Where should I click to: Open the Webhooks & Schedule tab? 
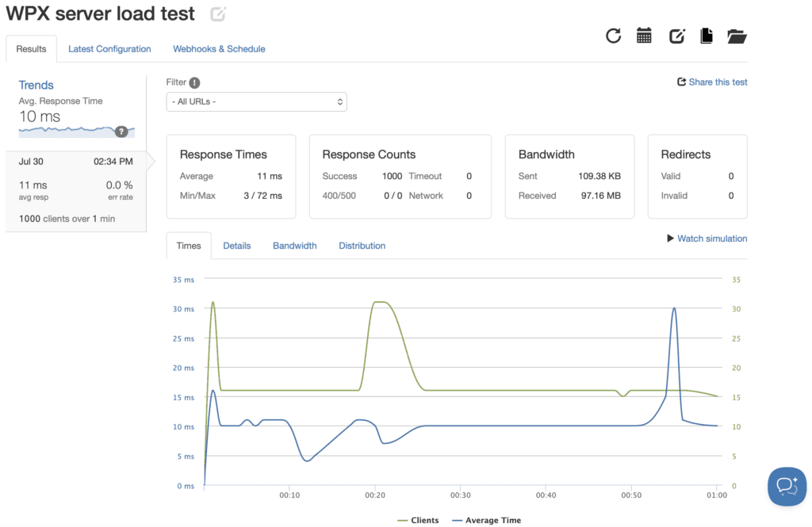click(219, 48)
